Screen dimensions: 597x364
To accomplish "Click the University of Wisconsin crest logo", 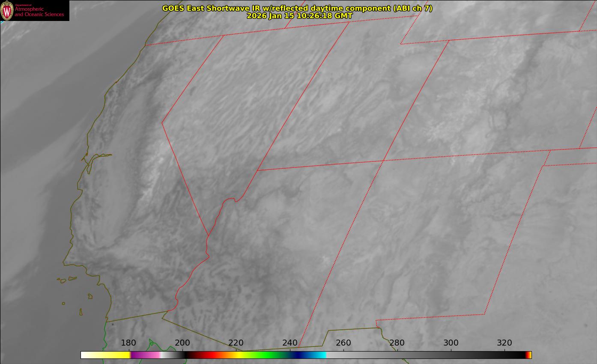I will (7, 11).
